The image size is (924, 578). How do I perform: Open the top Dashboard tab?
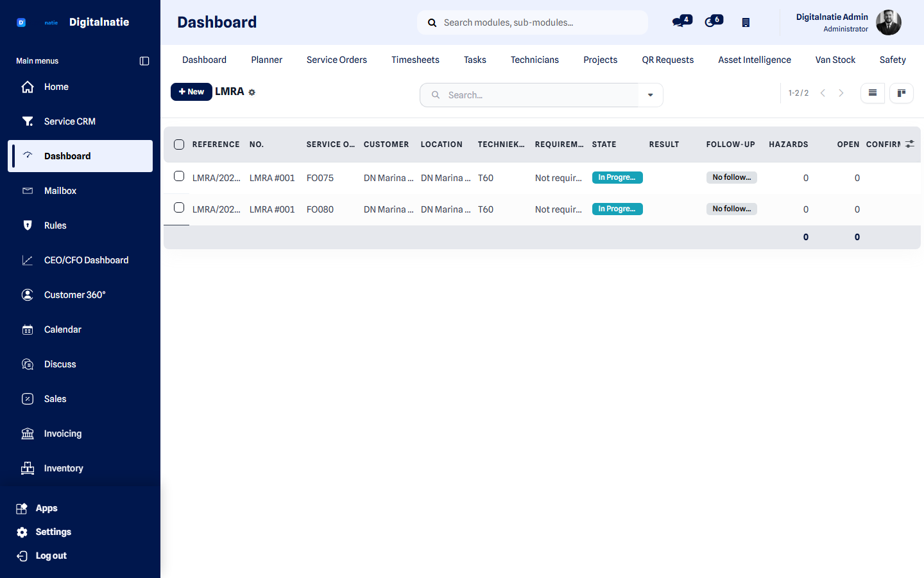(x=204, y=60)
